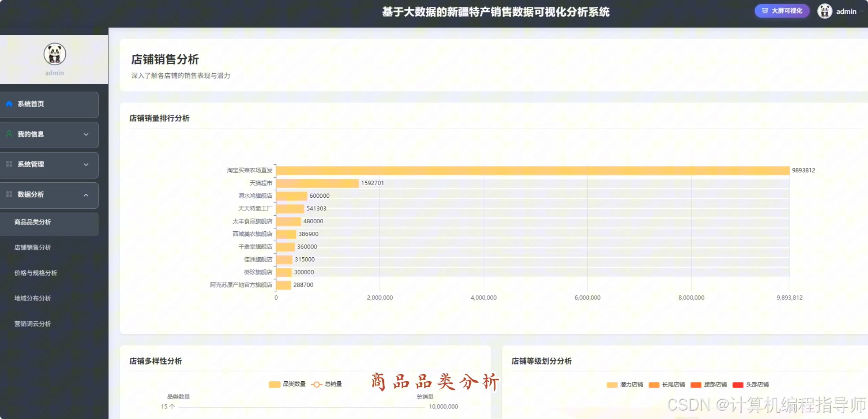868x419 pixels.
Task: Open the 系统首页 home icon
Action: coord(9,104)
